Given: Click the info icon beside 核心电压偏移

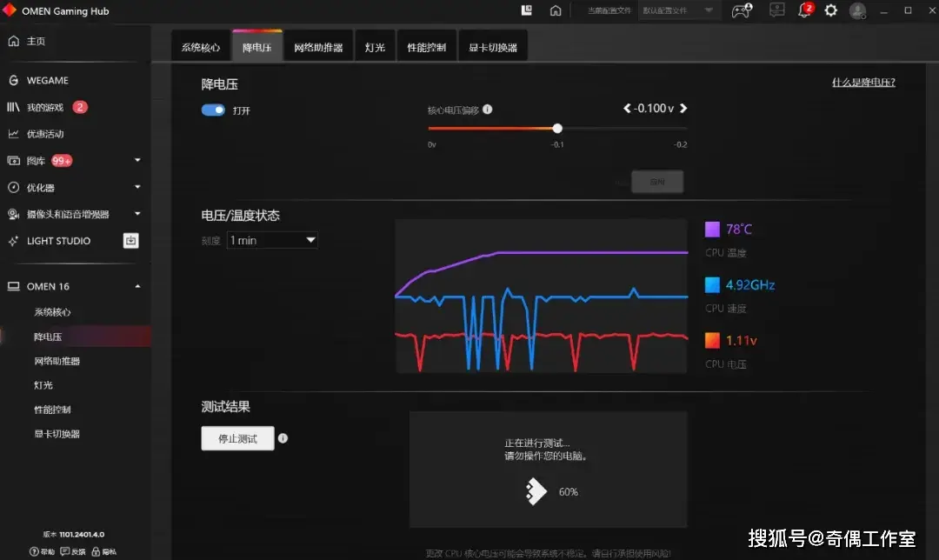Looking at the screenshot, I should click(x=488, y=109).
